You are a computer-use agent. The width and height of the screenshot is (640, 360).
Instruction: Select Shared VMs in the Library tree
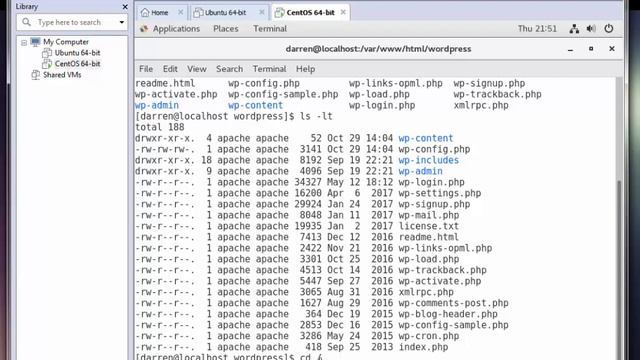click(x=62, y=75)
